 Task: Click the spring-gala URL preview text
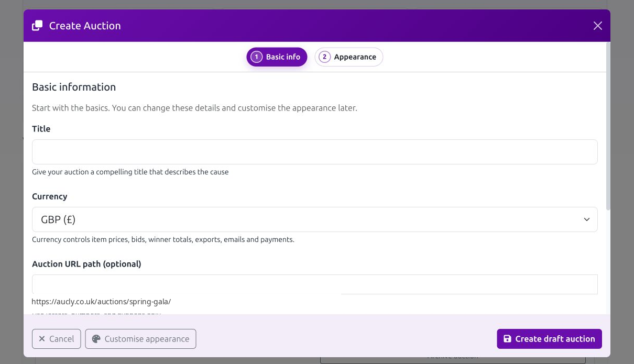click(101, 302)
